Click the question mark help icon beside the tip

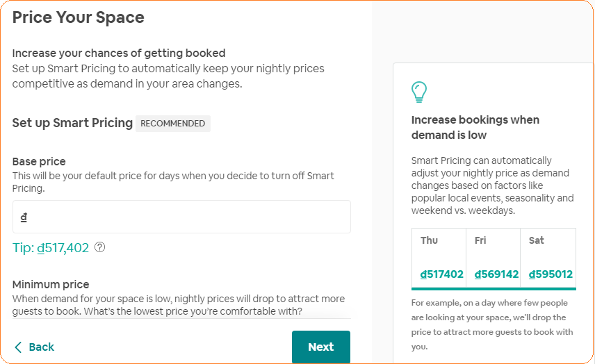point(99,247)
